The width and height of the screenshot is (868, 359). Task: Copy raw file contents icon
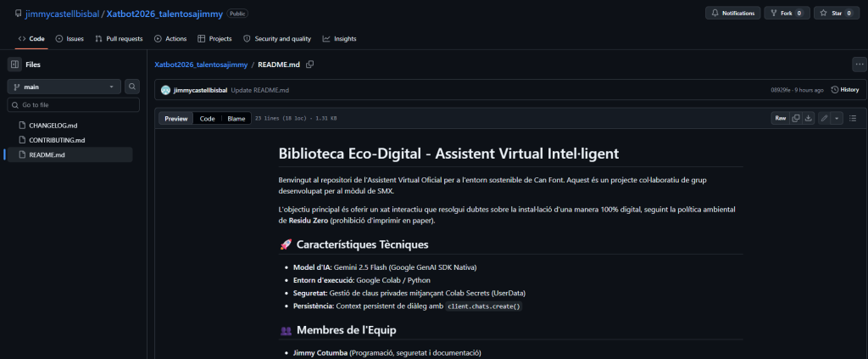pyautogui.click(x=795, y=118)
